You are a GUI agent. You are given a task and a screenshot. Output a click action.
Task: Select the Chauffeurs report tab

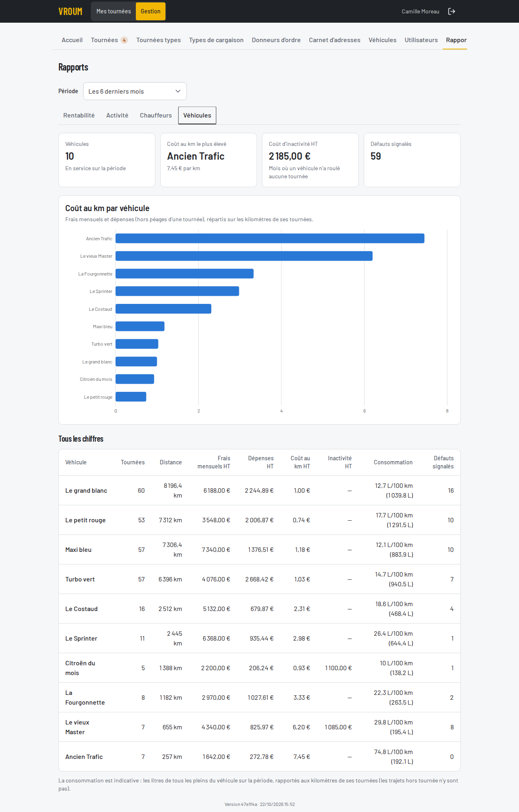click(156, 115)
